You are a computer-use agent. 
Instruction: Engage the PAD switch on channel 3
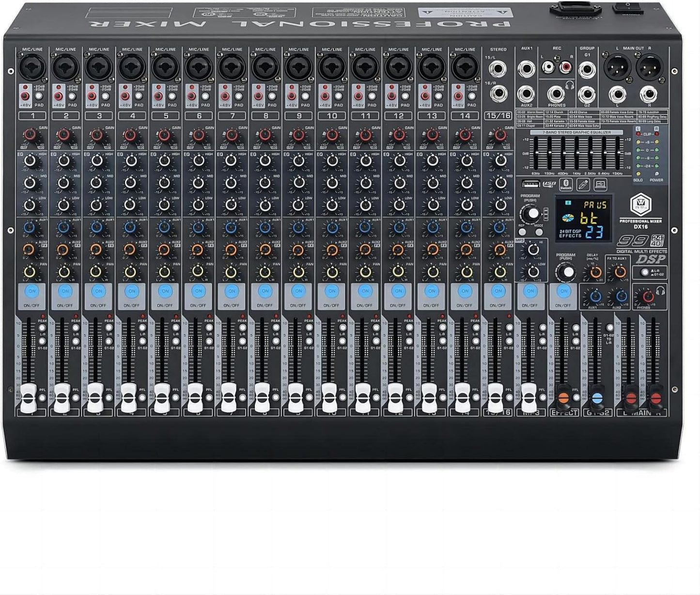point(105,96)
